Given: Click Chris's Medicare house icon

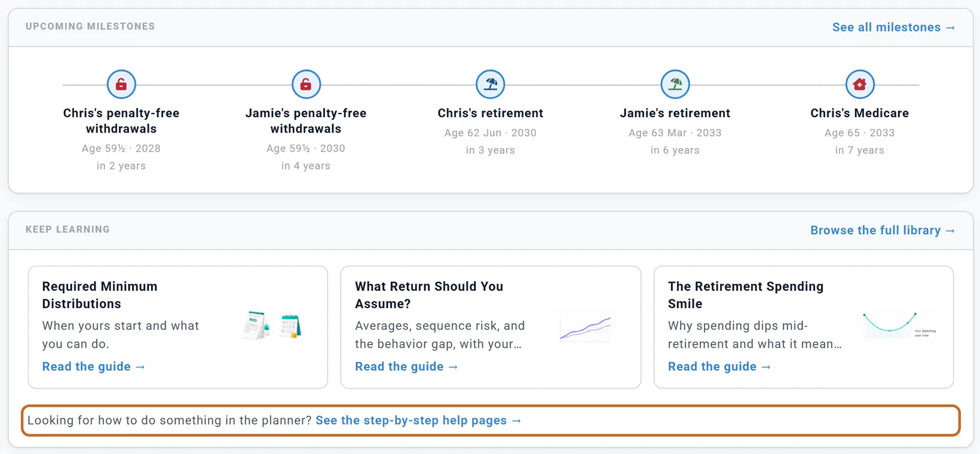Looking at the screenshot, I should tap(860, 84).
